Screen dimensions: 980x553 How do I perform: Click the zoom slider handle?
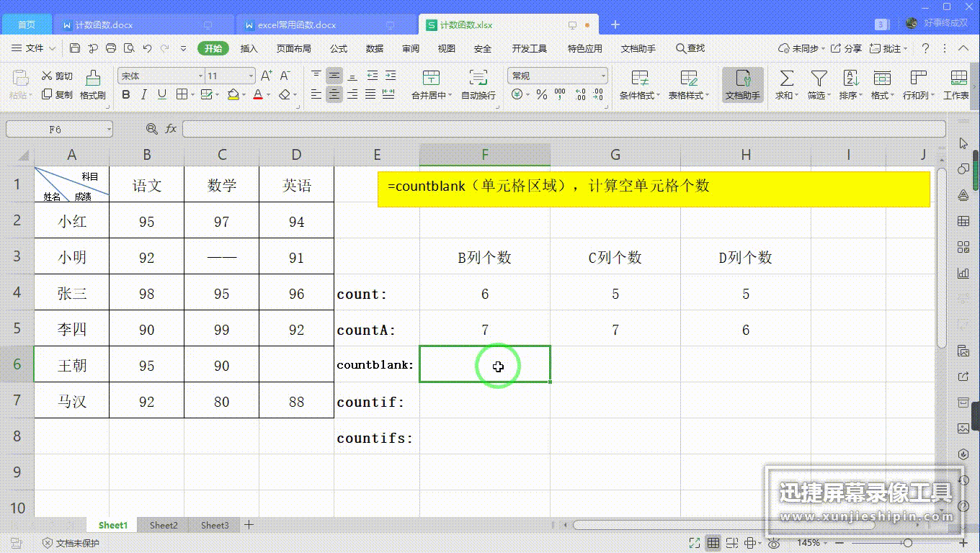coord(907,543)
